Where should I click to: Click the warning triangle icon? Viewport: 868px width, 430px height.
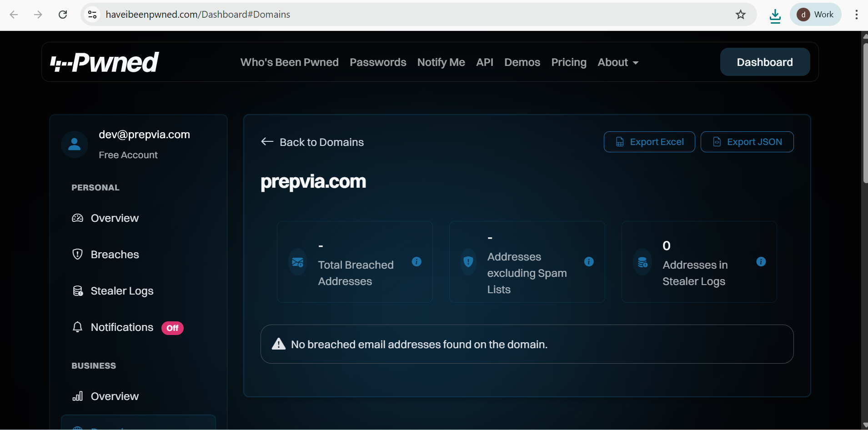[279, 344]
